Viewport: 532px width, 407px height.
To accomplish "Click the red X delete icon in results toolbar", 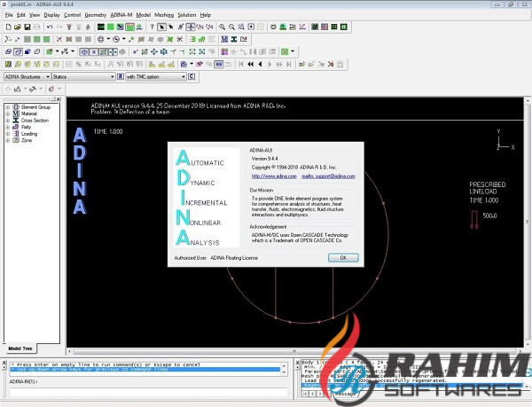I will (x=331, y=64).
